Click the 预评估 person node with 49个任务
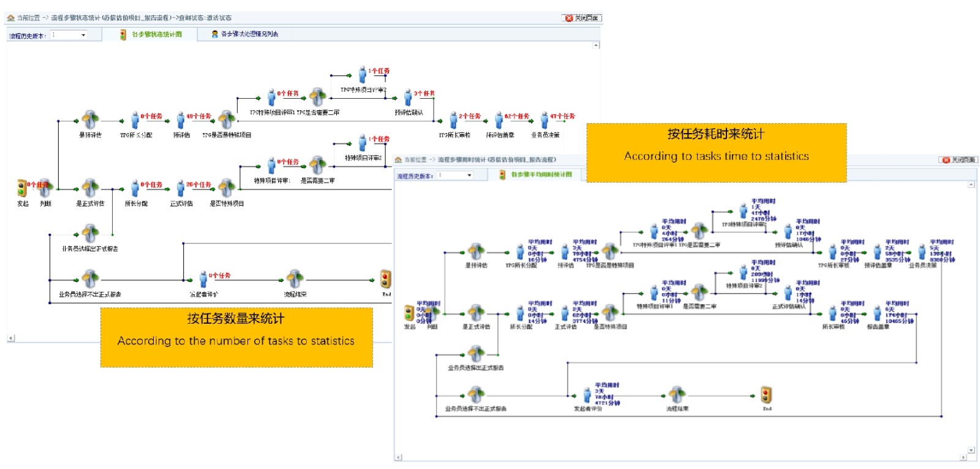Viewport: 980px width, 469px height. coord(181,120)
